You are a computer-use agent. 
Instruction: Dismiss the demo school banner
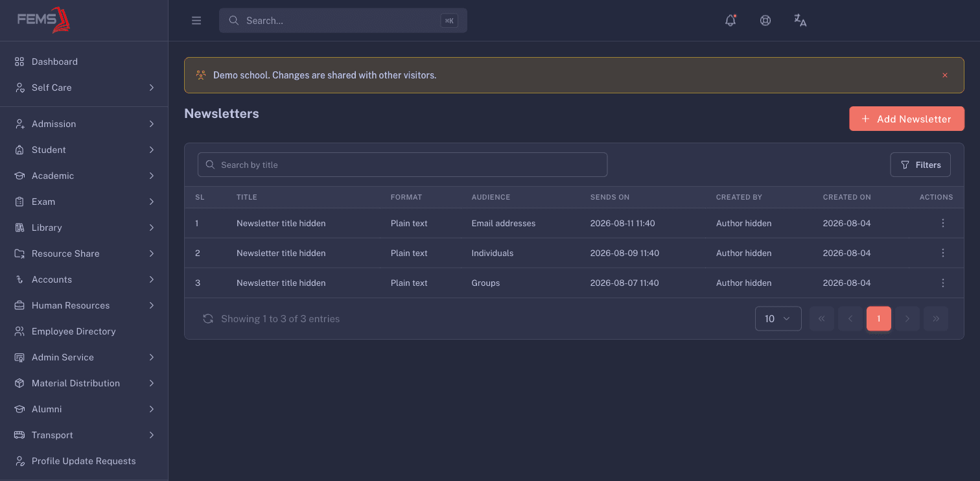click(945, 75)
